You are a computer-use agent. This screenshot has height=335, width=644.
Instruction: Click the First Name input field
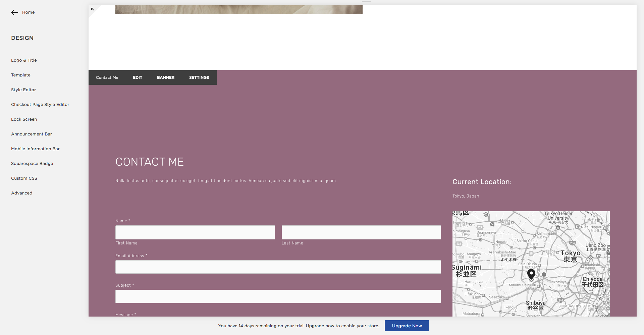(x=195, y=232)
